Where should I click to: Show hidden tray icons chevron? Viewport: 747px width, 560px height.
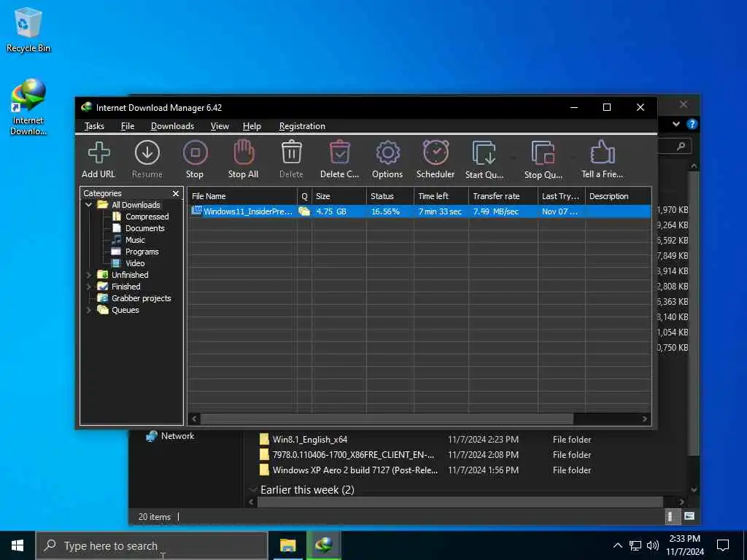point(617,545)
